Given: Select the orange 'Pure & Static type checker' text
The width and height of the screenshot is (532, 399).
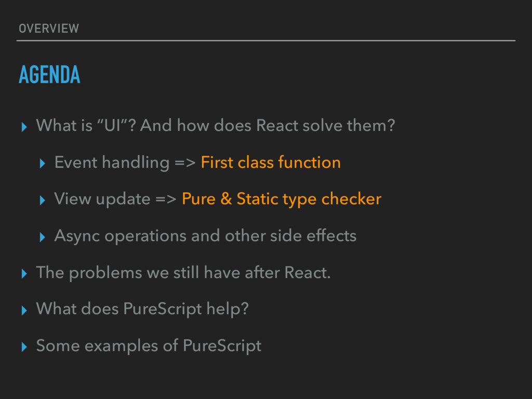Looking at the screenshot, I should [282, 199].
